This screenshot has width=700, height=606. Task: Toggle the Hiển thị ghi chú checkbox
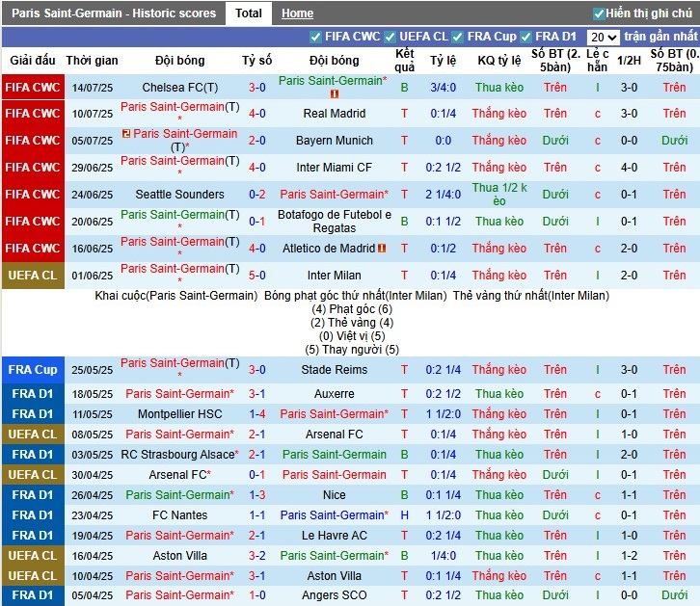pyautogui.click(x=598, y=13)
